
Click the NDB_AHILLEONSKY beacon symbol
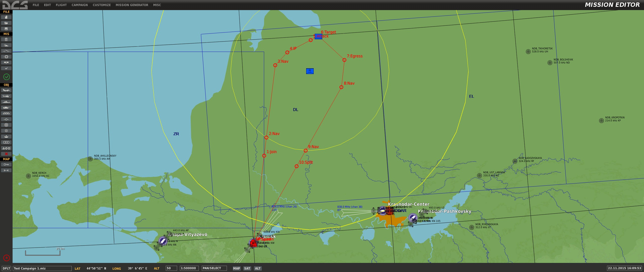pos(90,159)
